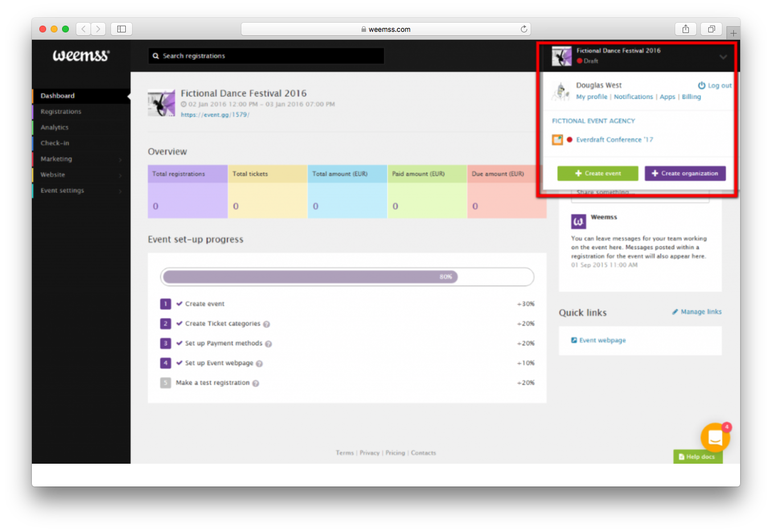Viewport: 772px width, 532px height.
Task: Open My profile link
Action: (592, 97)
